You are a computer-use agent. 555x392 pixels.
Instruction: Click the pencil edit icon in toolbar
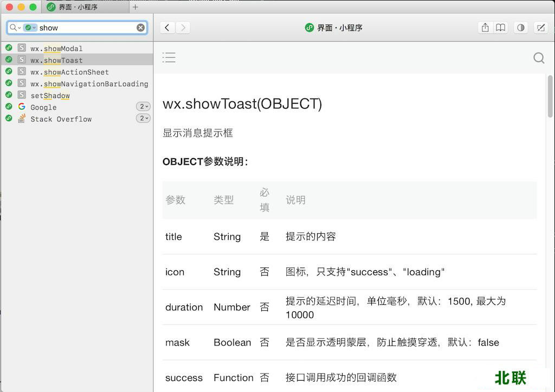point(540,28)
